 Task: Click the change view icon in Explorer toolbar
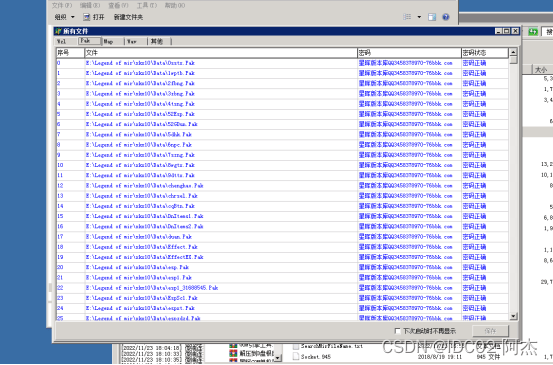407,17
